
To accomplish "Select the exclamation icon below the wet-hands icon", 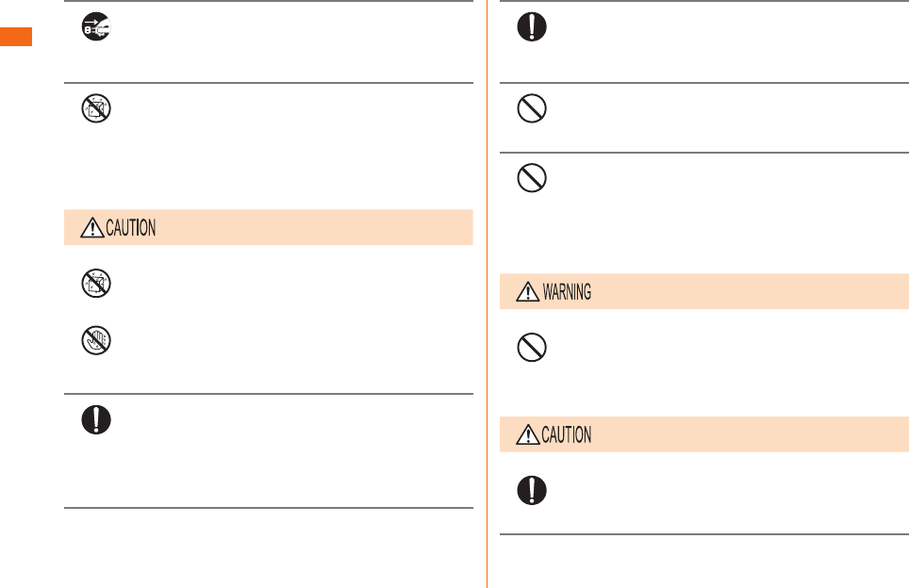I will click(x=96, y=420).
